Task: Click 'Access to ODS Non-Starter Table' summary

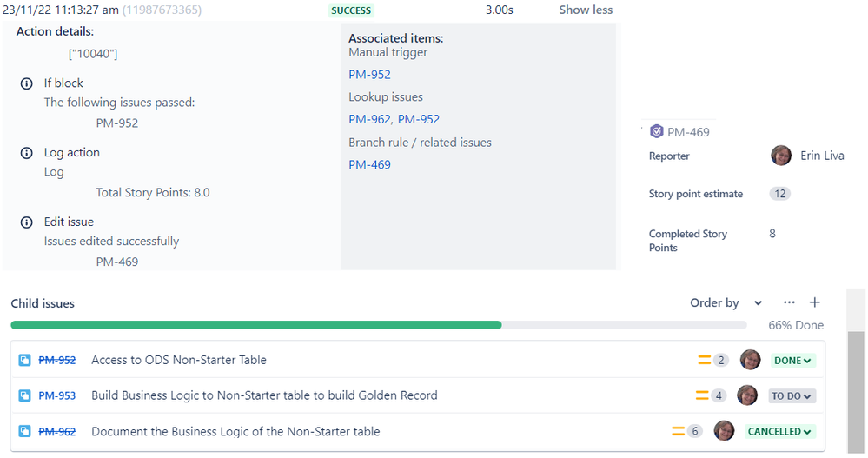Action: click(x=179, y=360)
